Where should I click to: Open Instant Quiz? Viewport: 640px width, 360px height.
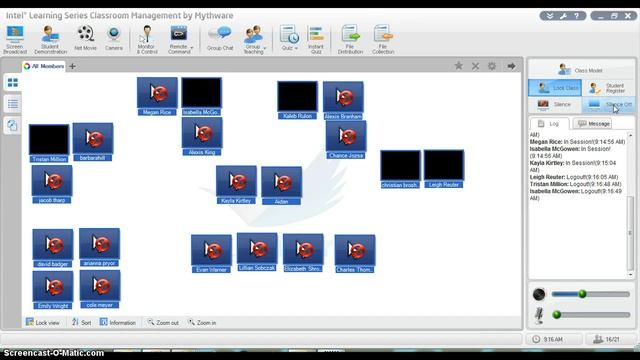(x=316, y=40)
